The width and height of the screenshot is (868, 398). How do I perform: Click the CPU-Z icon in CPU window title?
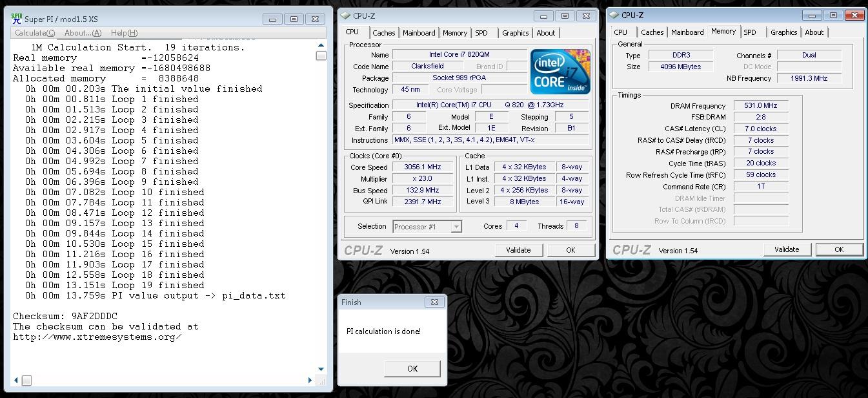(345, 16)
